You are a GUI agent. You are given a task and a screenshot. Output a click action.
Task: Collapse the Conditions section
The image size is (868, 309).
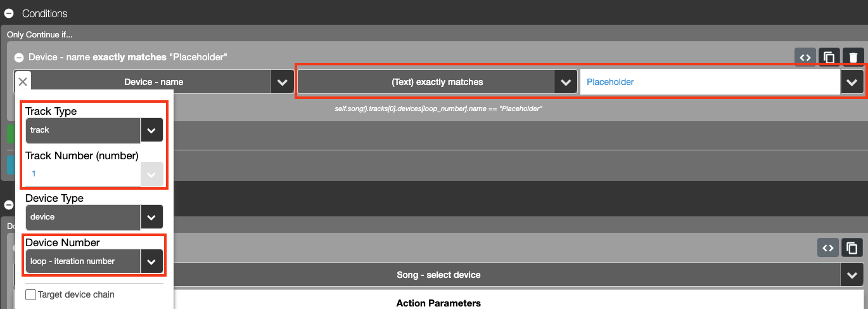[x=9, y=13]
